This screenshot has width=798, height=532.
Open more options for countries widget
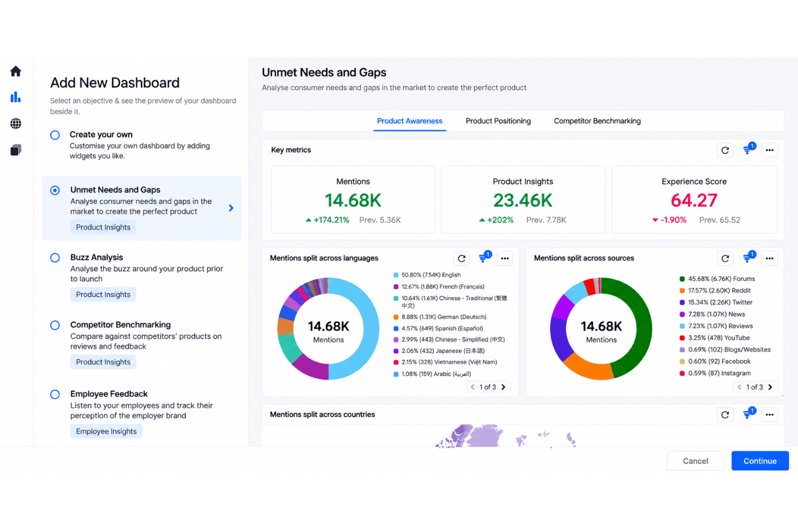(769, 414)
